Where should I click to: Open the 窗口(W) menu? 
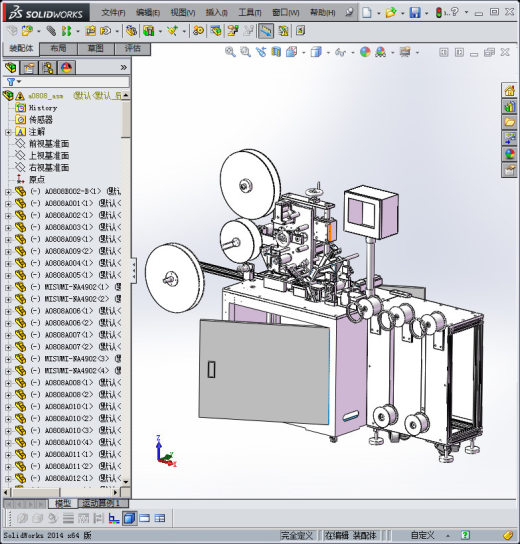(286, 13)
